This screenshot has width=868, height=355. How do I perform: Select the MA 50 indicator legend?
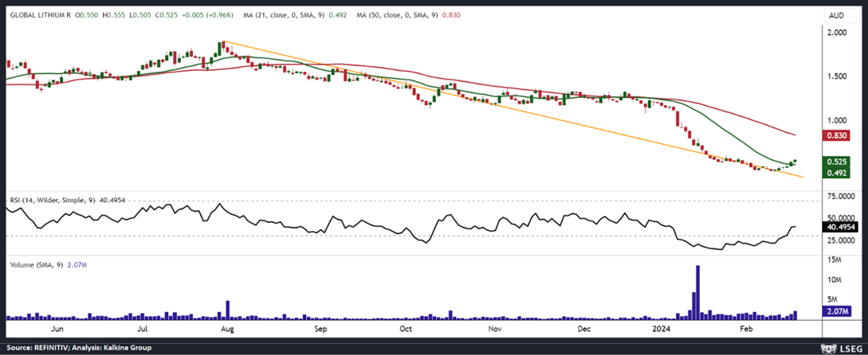point(409,15)
